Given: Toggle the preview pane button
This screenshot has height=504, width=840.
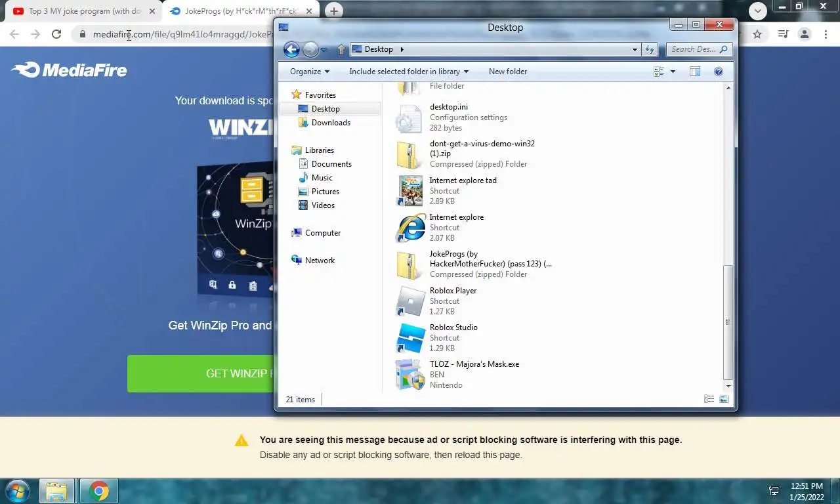Looking at the screenshot, I should click(695, 72).
